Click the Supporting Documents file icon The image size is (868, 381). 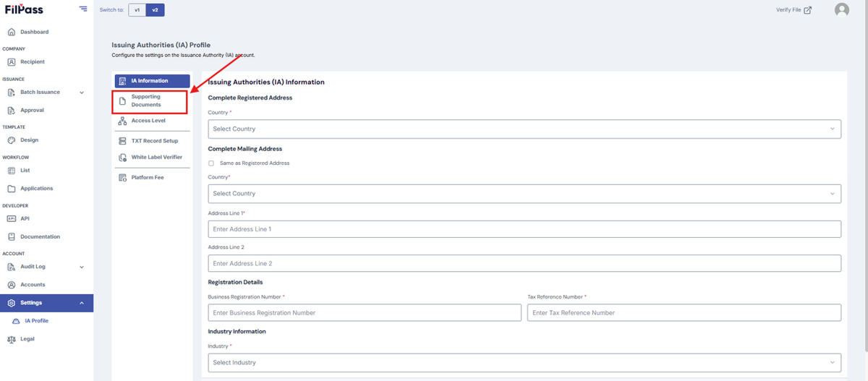122,101
